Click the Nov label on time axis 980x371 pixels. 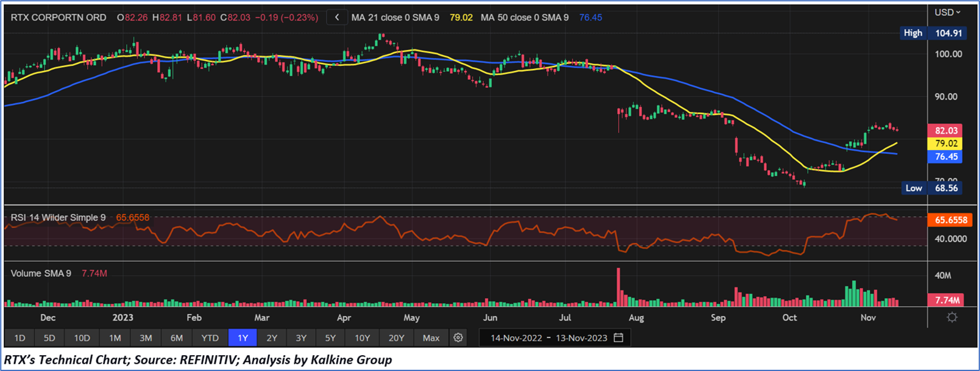[868, 317]
